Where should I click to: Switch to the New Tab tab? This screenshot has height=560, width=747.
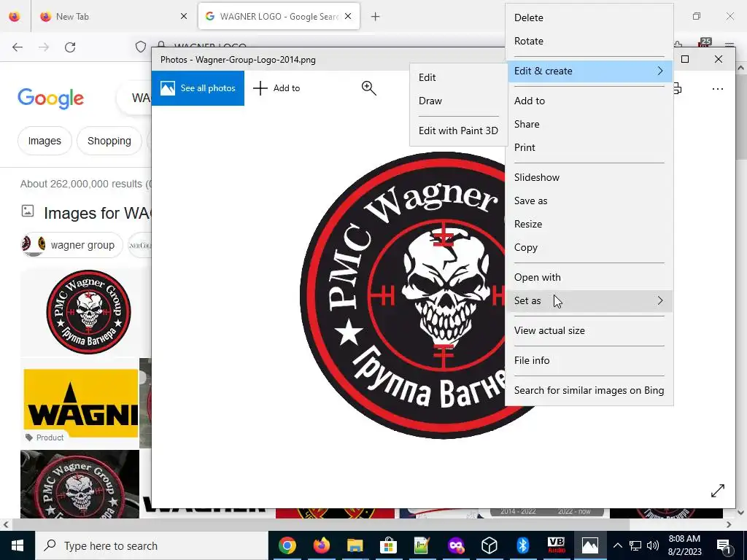tap(112, 17)
